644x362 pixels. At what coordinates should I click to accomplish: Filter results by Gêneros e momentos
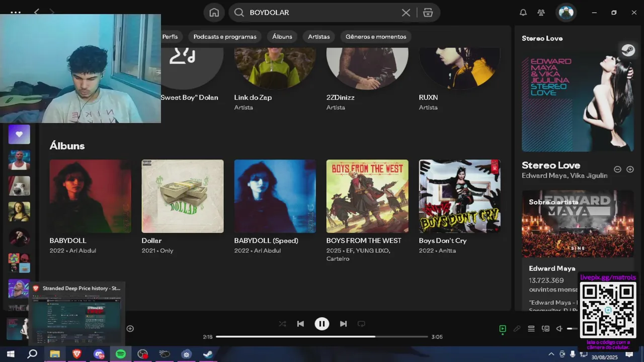pyautogui.click(x=376, y=37)
